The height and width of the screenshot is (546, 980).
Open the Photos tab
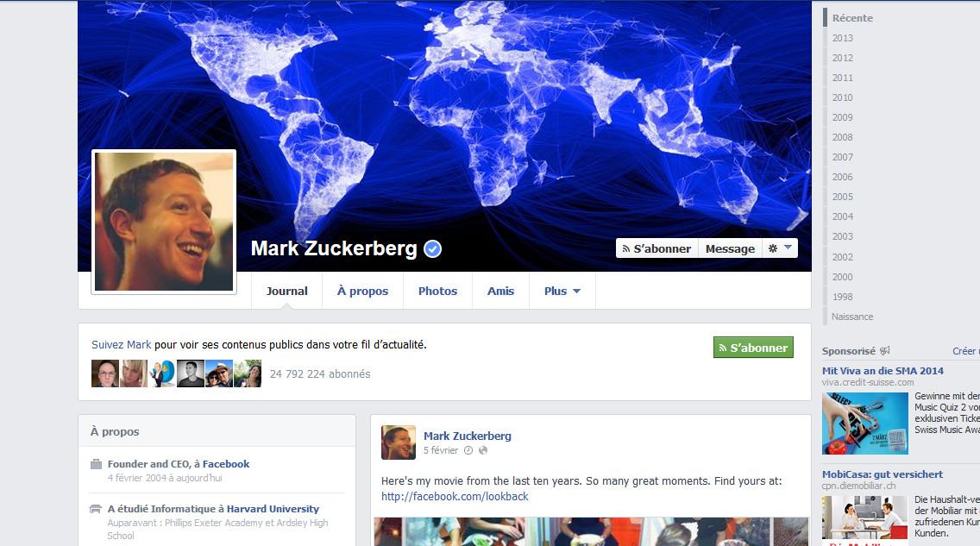pyautogui.click(x=437, y=292)
